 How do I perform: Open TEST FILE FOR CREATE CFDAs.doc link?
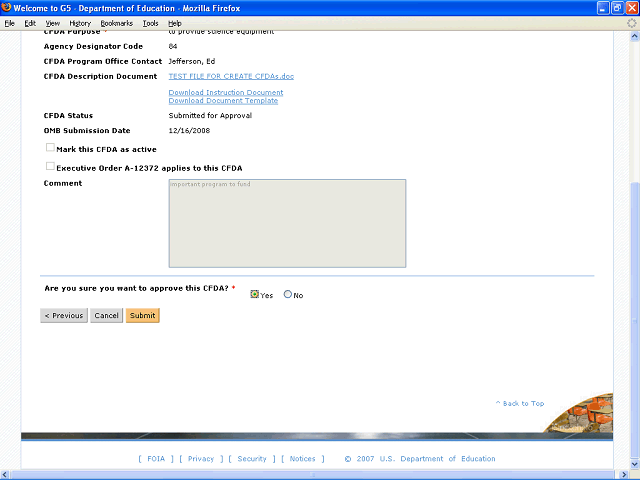231,76
